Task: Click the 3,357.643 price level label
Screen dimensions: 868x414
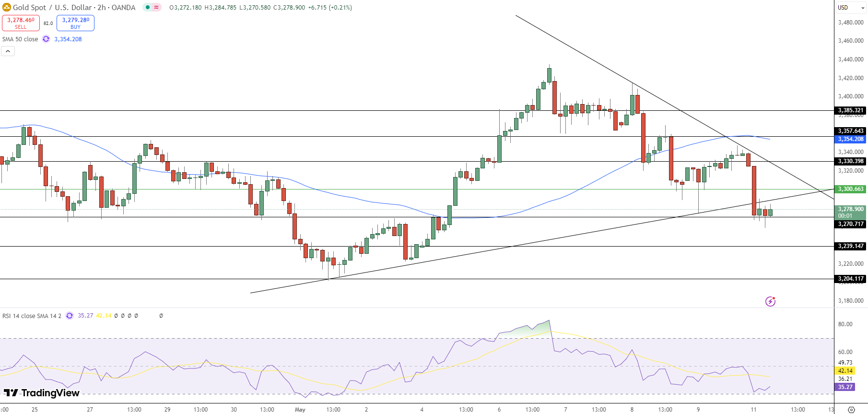Action: click(851, 131)
